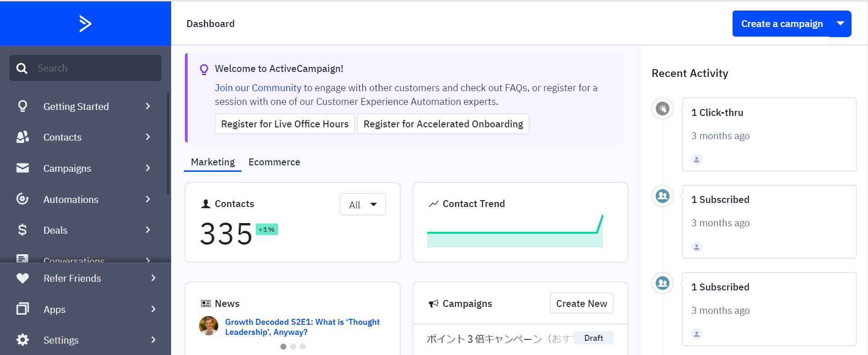This screenshot has height=355, width=868.
Task: Click the Apps window icon
Action: (x=22, y=309)
